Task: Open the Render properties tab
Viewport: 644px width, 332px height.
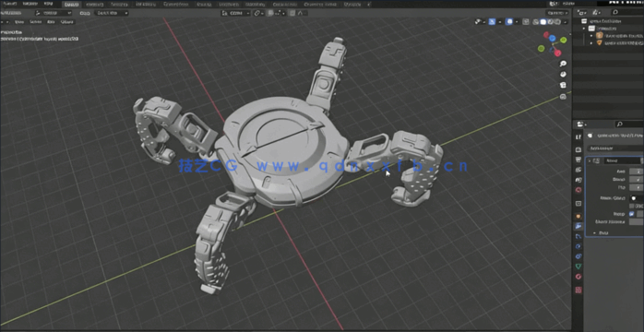Action: coord(578,149)
